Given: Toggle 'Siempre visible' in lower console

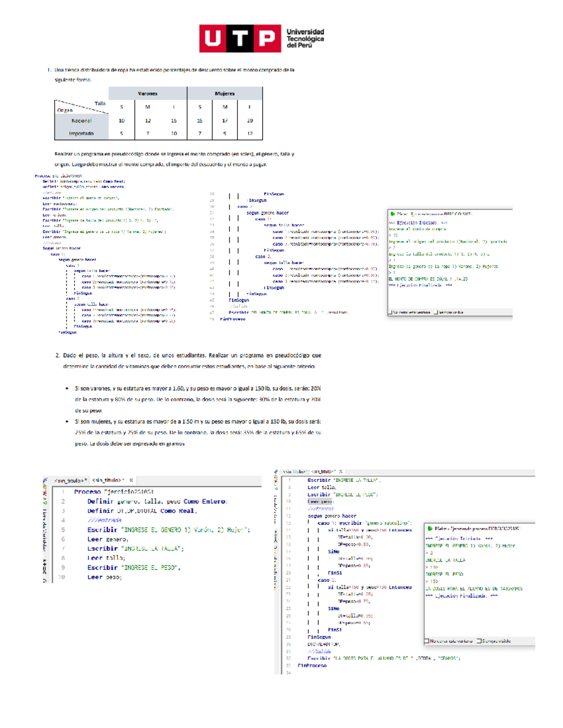Looking at the screenshot, I should point(479,641).
